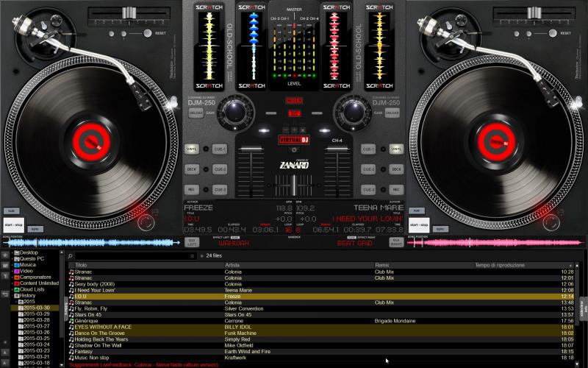Click the left UNLOAD button

point(196,113)
